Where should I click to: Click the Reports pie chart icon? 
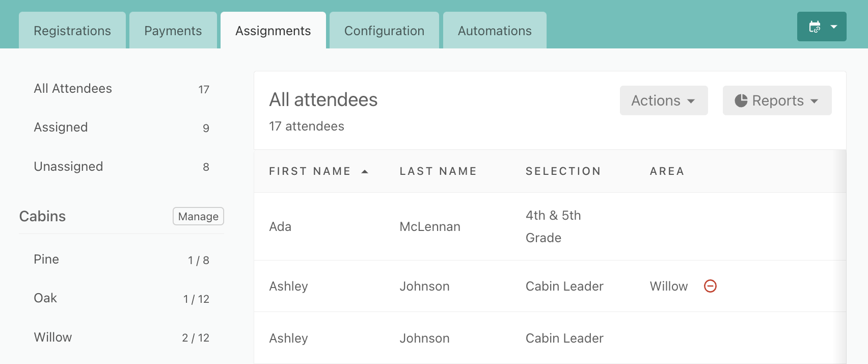[x=741, y=100]
